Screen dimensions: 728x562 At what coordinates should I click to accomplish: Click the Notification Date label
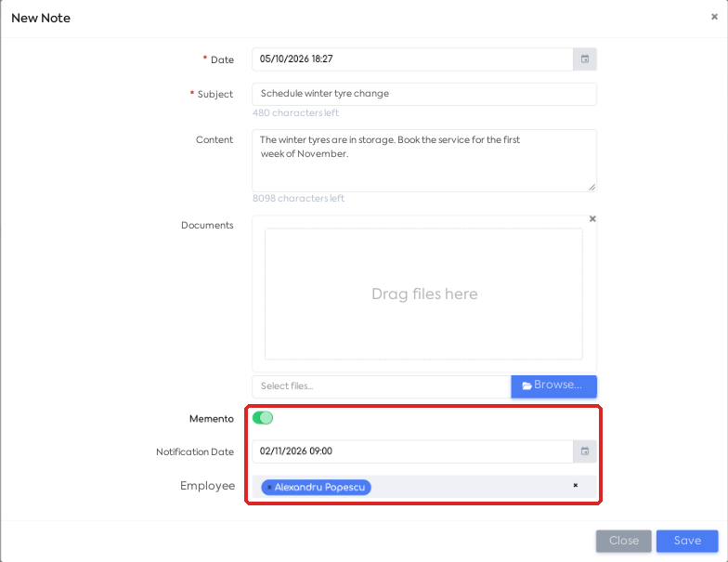195,451
